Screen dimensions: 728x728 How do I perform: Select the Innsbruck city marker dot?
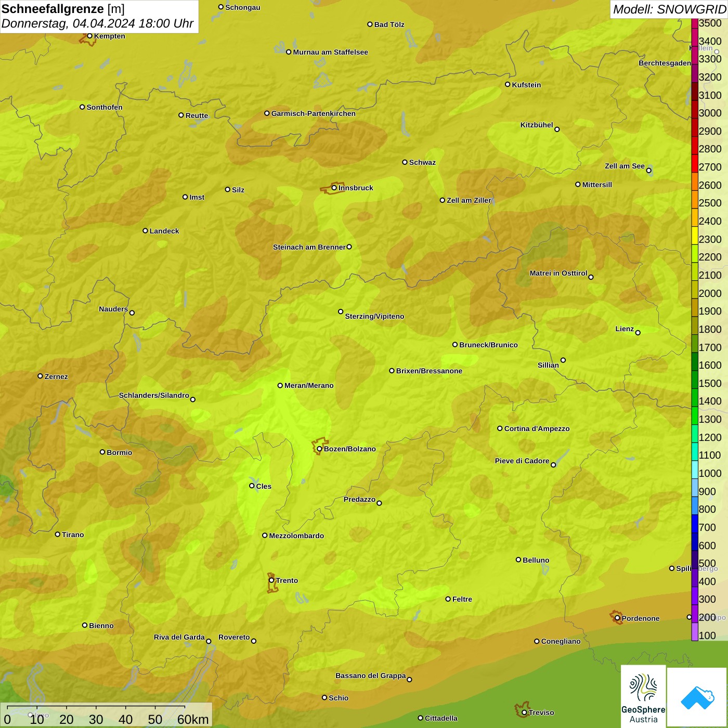[334, 188]
